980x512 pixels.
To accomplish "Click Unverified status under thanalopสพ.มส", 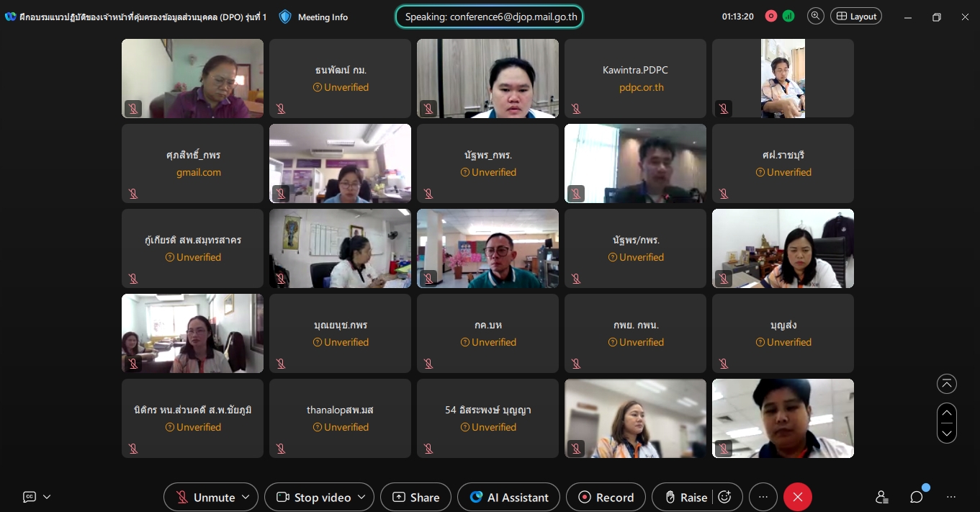I will point(341,427).
